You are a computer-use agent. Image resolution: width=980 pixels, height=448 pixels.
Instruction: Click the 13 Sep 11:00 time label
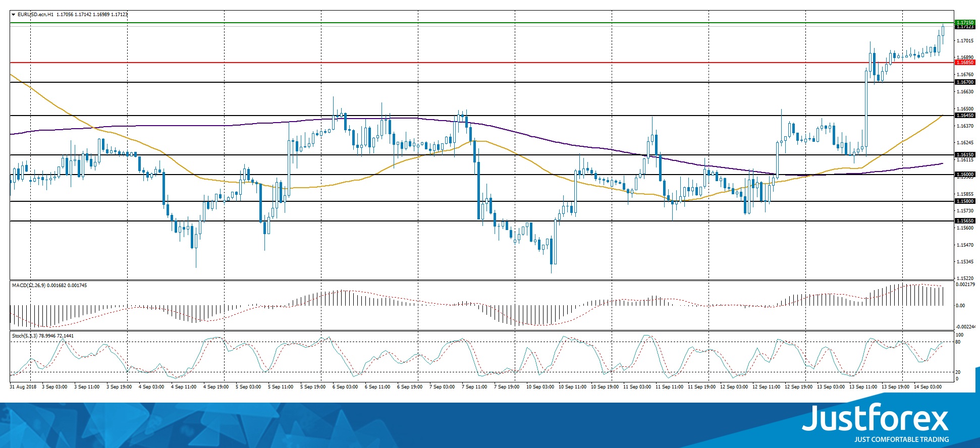point(863,387)
